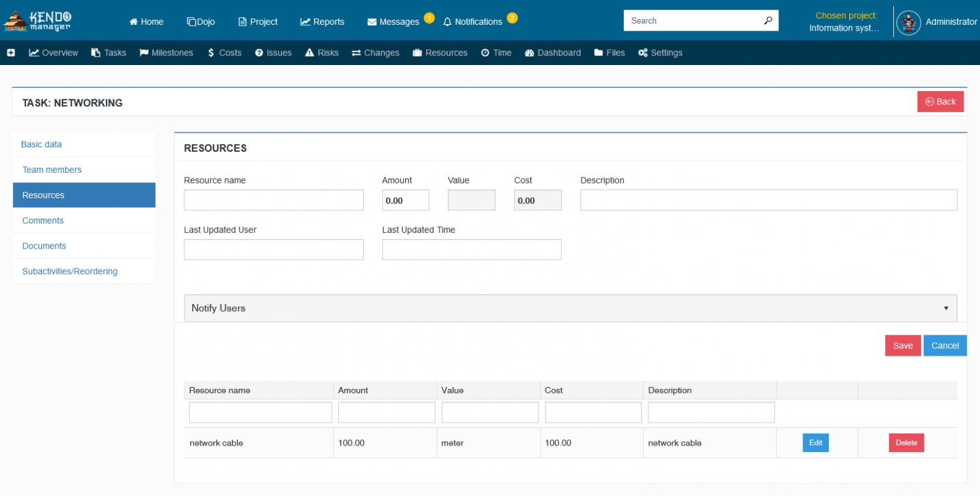Image resolution: width=980 pixels, height=496 pixels.
Task: Click the search magnifier icon
Action: [x=768, y=20]
